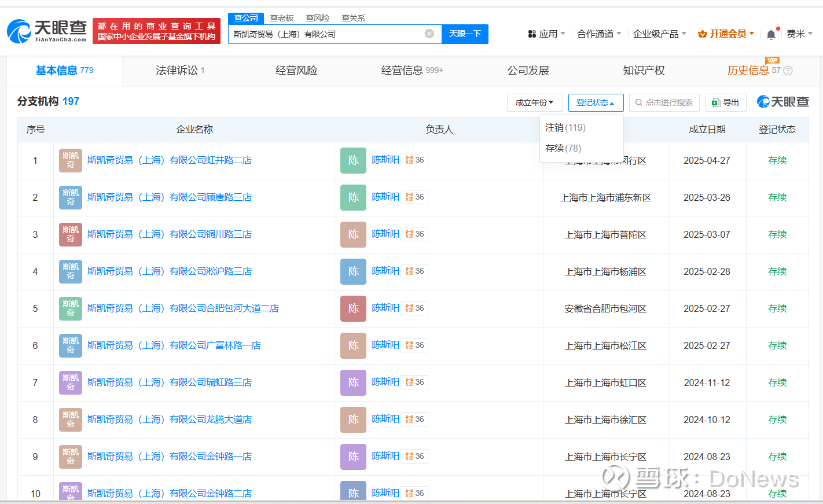Expand the 企业级产品 menu
This screenshot has height=504, width=823.
click(660, 34)
